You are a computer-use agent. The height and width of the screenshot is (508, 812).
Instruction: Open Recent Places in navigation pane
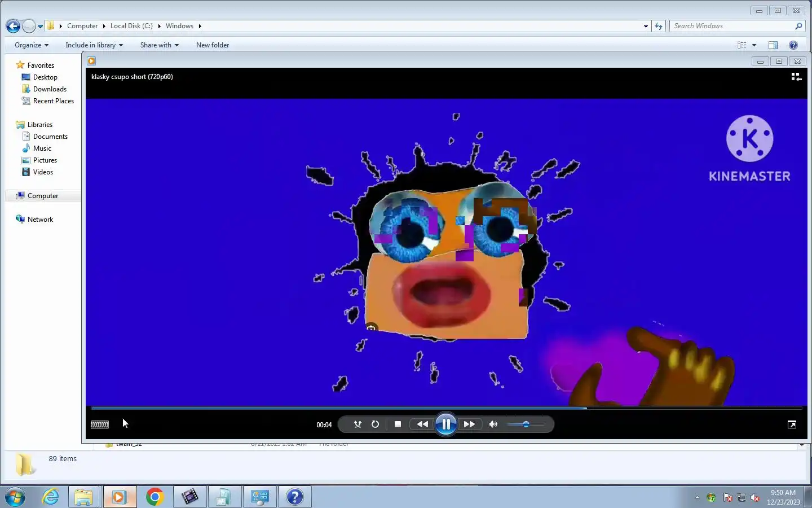coord(54,101)
